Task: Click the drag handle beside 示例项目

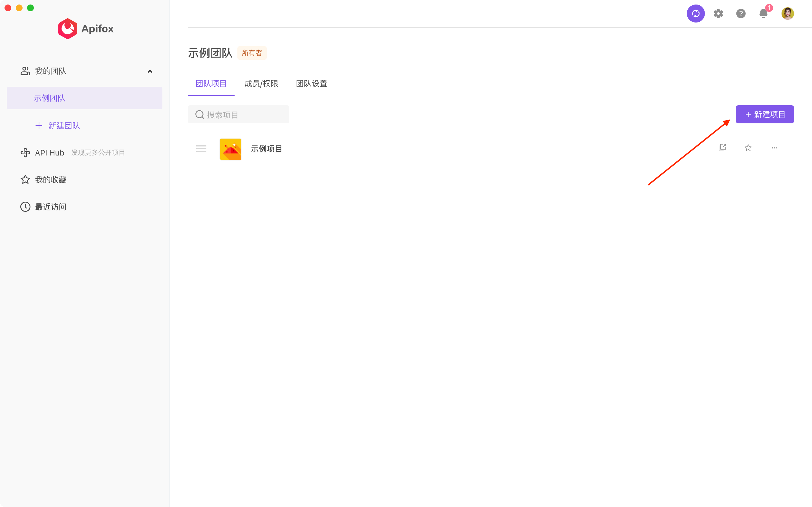Action: point(201,149)
